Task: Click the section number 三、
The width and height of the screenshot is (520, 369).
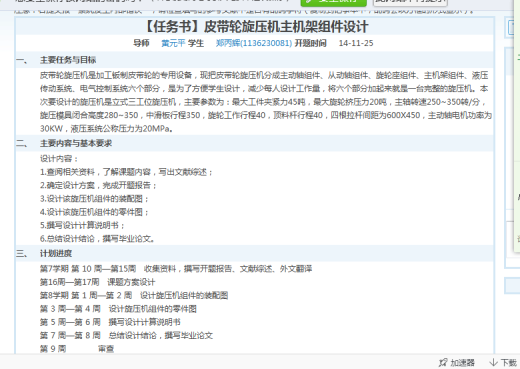Action: coord(22,253)
